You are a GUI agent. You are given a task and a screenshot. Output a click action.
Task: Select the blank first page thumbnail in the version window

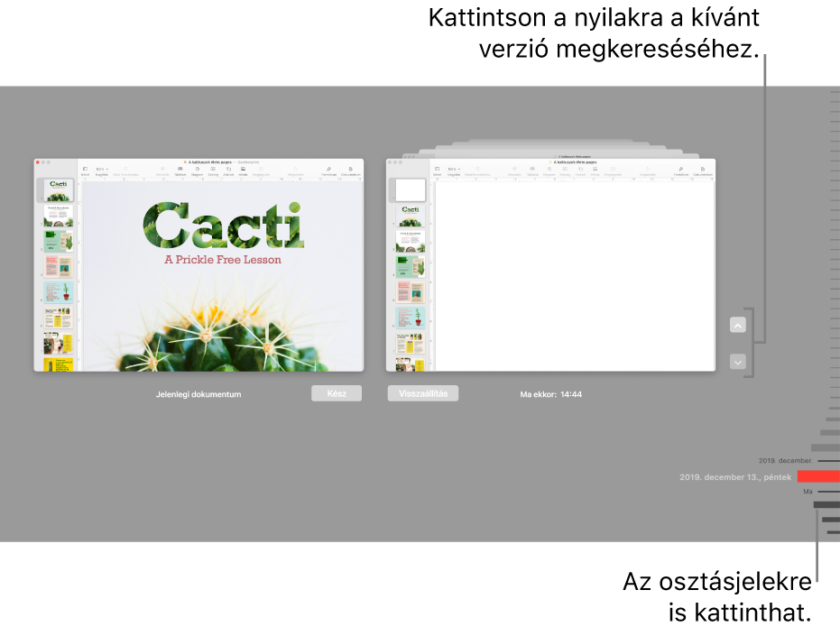coord(411,189)
